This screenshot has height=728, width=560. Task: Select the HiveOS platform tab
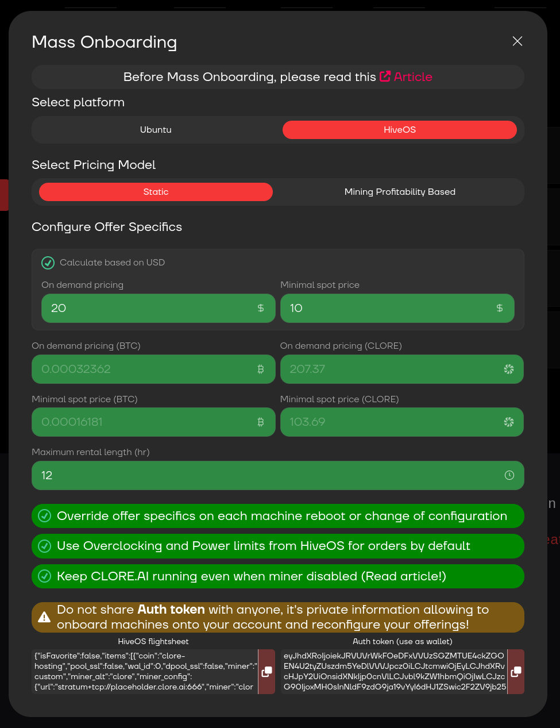(400, 130)
